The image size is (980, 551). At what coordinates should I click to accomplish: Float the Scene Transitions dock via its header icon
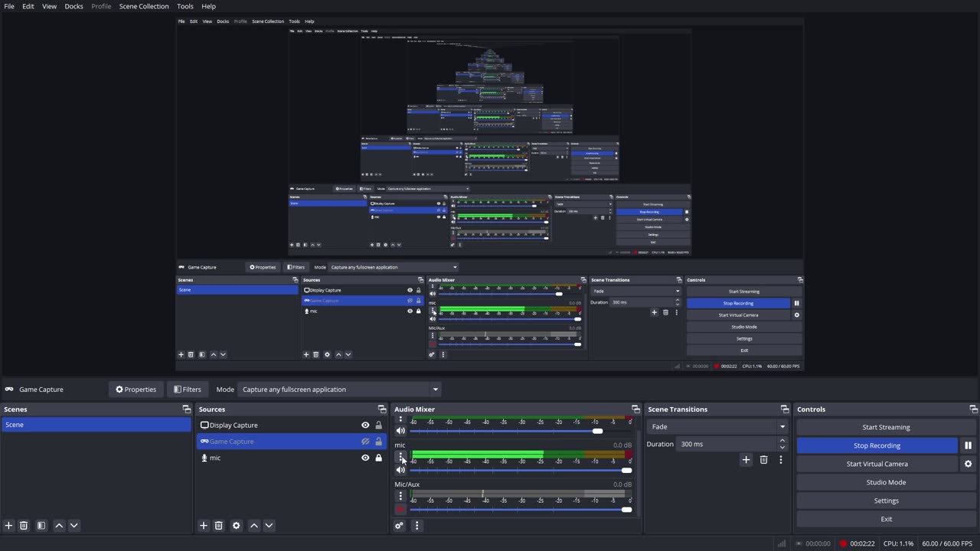784,409
